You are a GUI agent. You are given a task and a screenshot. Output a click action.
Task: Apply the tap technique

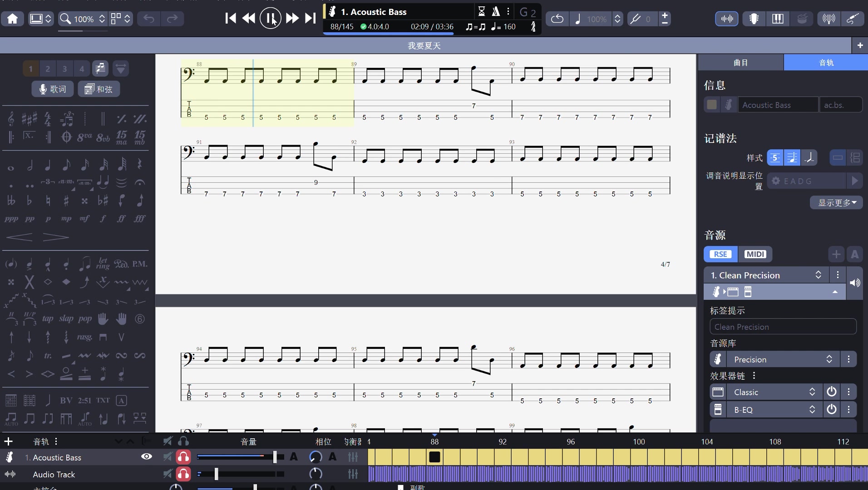[x=48, y=318]
